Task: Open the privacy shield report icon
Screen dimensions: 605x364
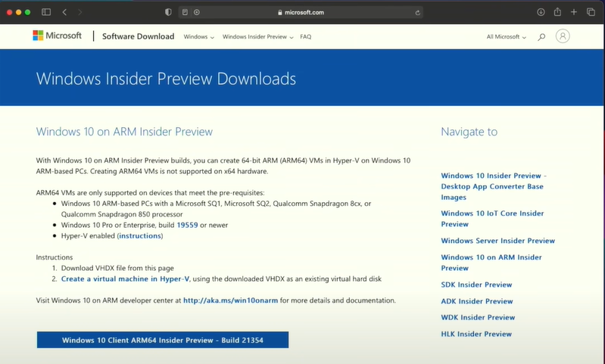Action: point(168,12)
